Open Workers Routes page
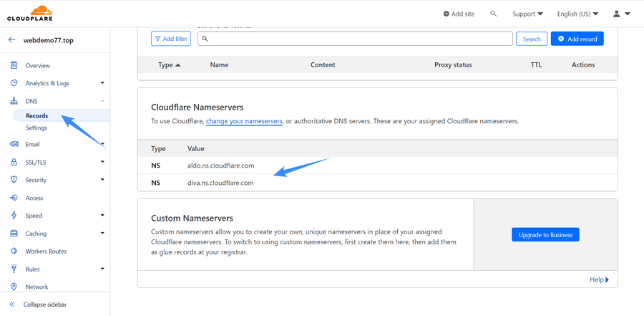 point(46,251)
